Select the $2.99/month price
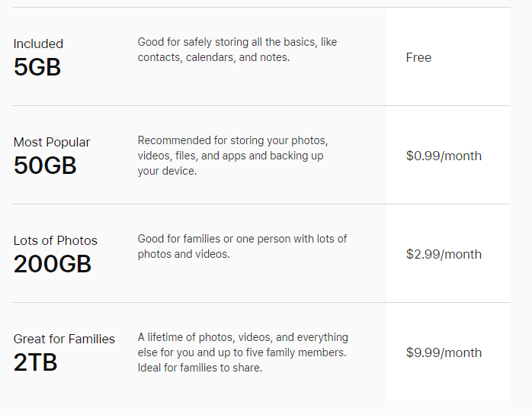Image resolution: width=532 pixels, height=415 pixels. (x=444, y=254)
